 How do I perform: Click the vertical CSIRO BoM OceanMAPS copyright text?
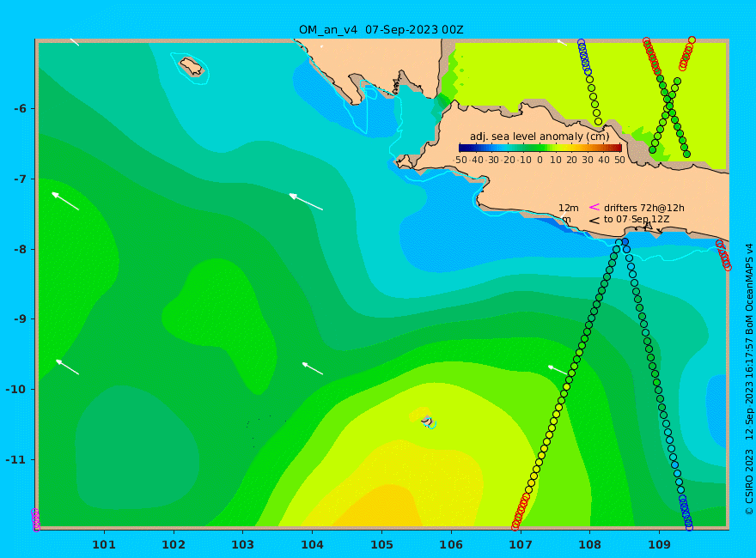749,379
